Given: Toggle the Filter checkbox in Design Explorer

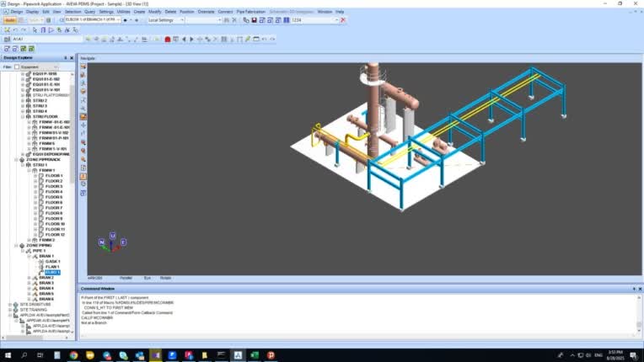Looking at the screenshot, I should click(x=17, y=67).
